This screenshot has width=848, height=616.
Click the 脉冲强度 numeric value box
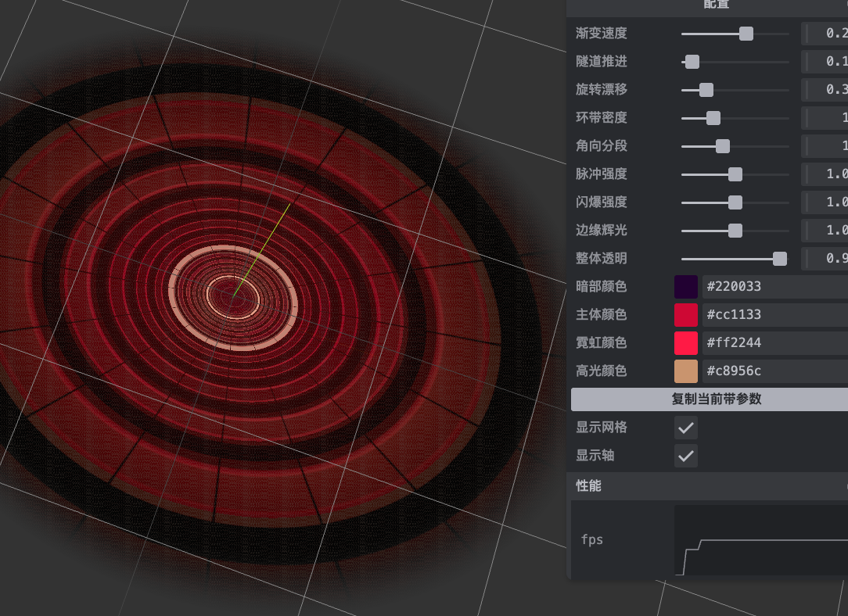click(x=828, y=174)
